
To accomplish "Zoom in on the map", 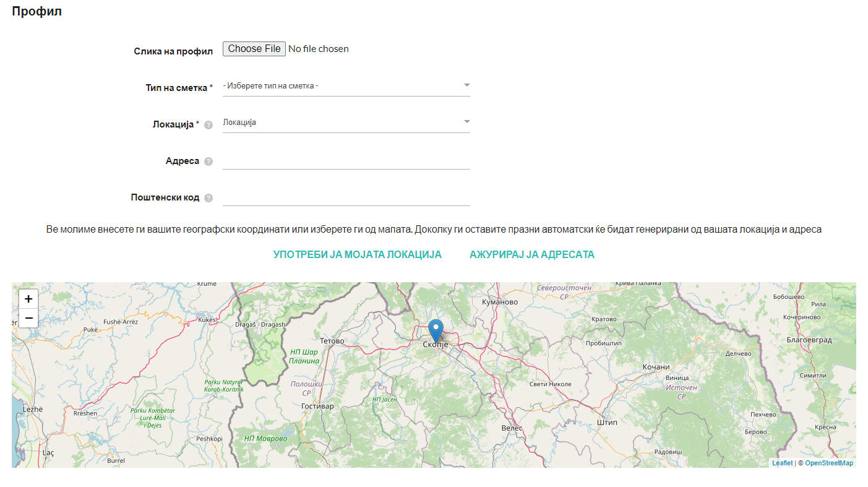I will pyautogui.click(x=28, y=299).
